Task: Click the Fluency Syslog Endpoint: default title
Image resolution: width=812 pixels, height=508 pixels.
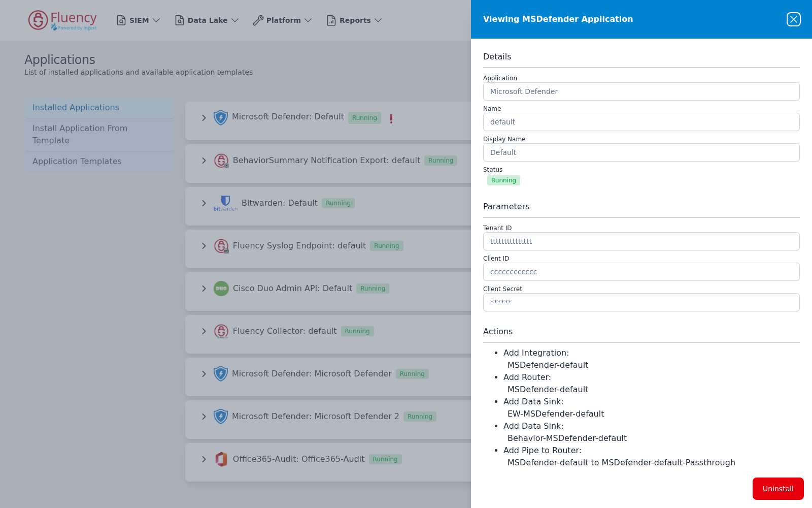Action: click(299, 246)
